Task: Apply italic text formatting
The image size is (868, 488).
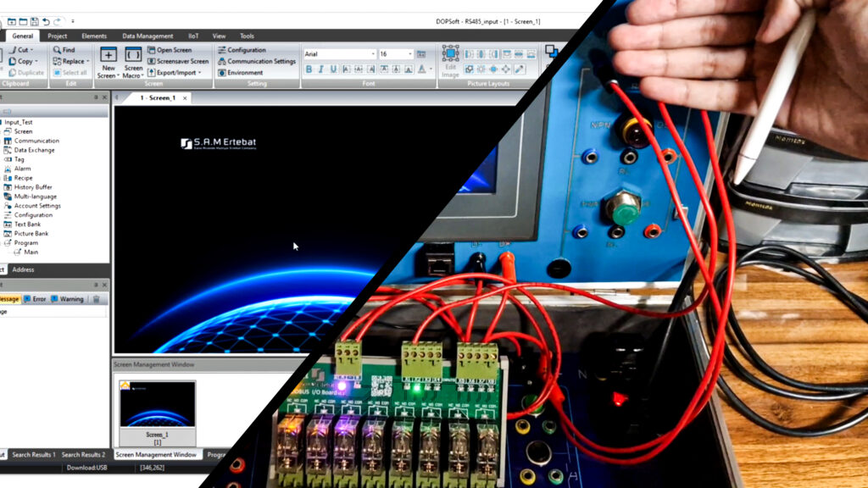Action: click(x=321, y=69)
